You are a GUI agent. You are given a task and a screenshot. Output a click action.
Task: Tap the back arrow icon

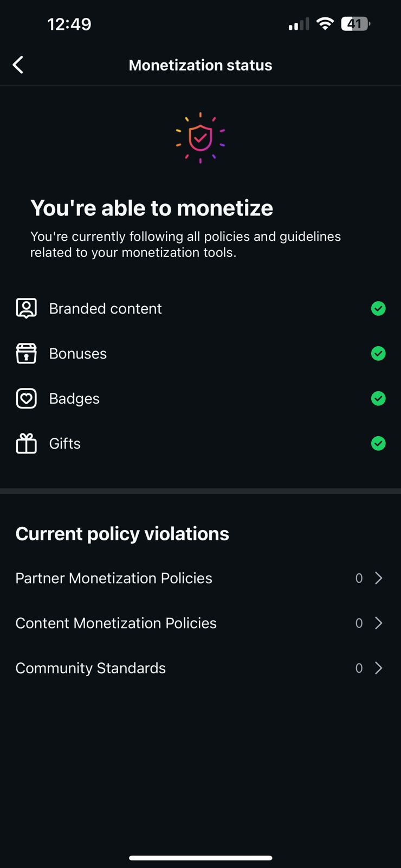[x=18, y=65]
